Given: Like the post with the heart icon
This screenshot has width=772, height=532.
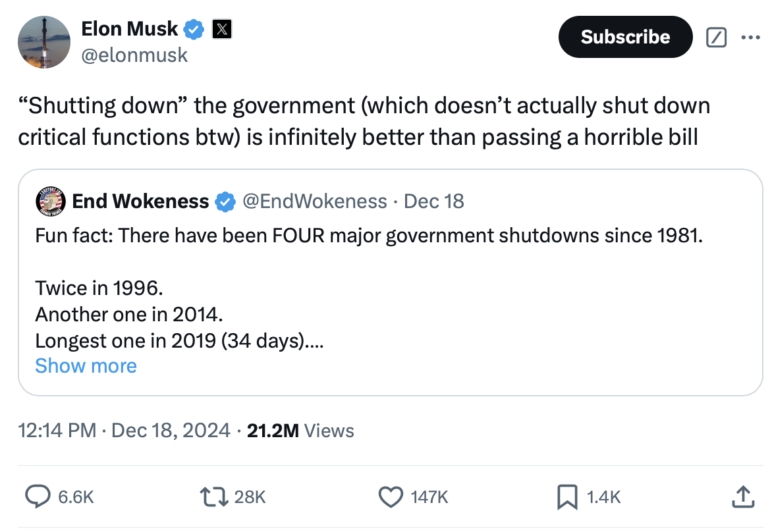Looking at the screenshot, I should (x=393, y=496).
